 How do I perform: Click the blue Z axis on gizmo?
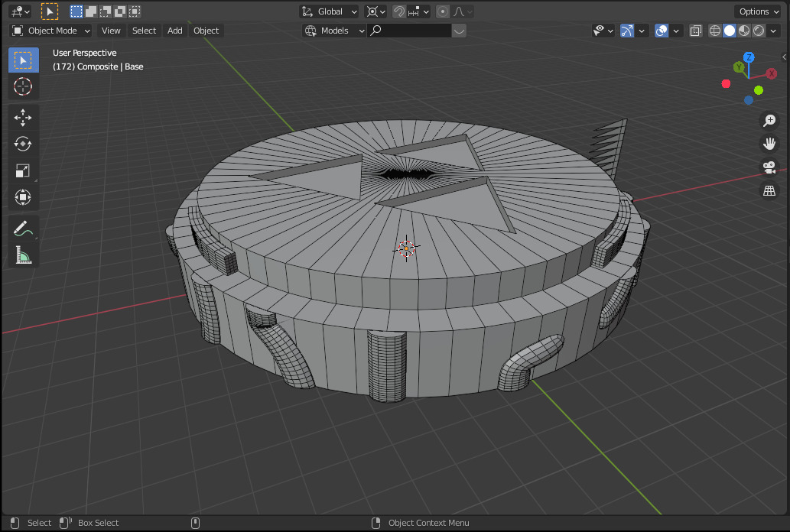click(x=749, y=57)
